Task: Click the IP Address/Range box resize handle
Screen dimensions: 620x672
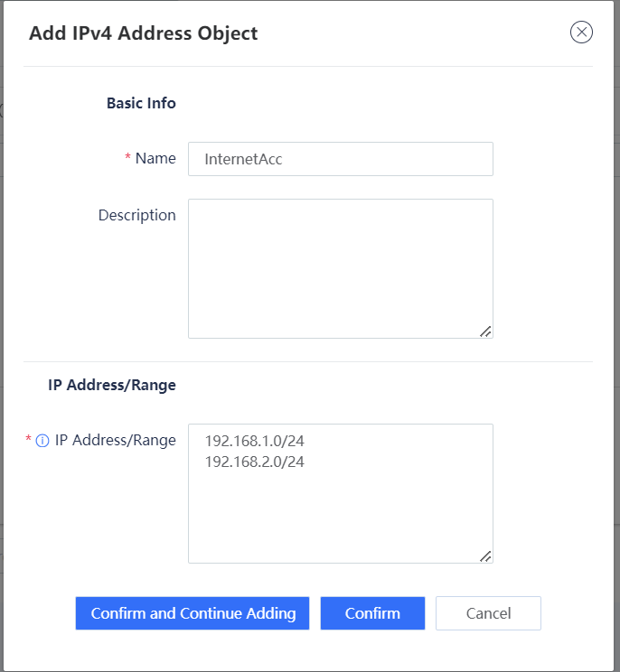Action: (485, 556)
